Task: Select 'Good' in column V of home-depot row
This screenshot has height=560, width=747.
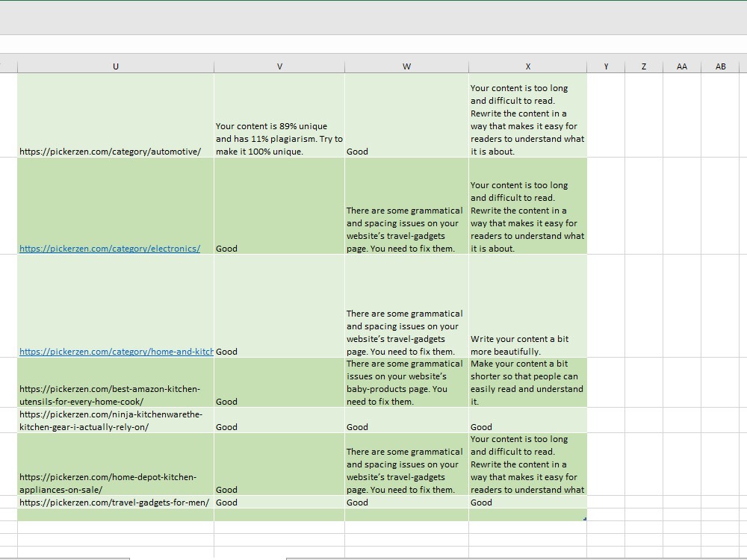Action: pos(279,464)
